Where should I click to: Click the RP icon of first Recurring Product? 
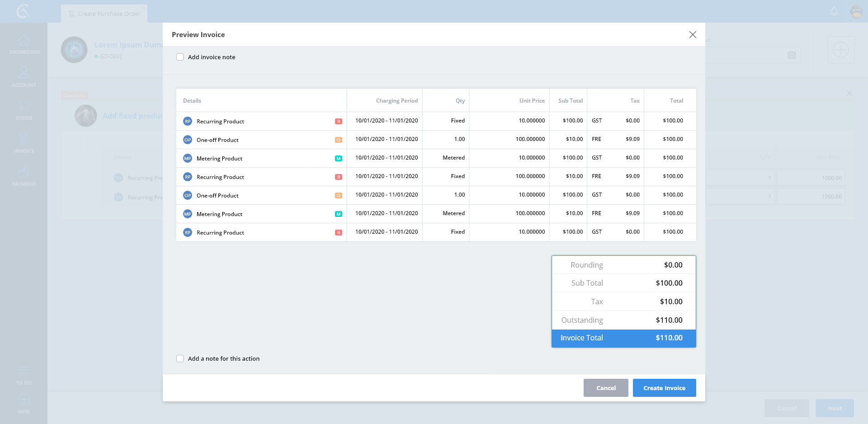pos(187,121)
